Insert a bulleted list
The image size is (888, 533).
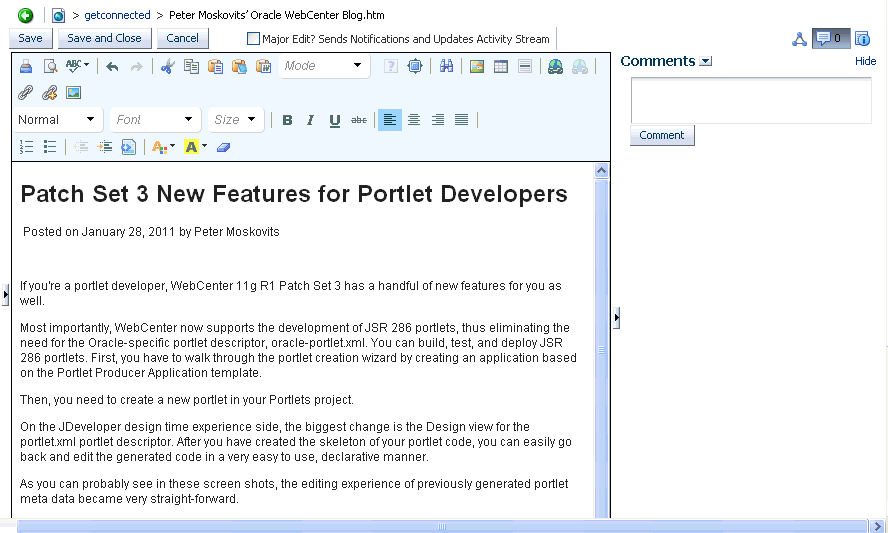(50, 147)
